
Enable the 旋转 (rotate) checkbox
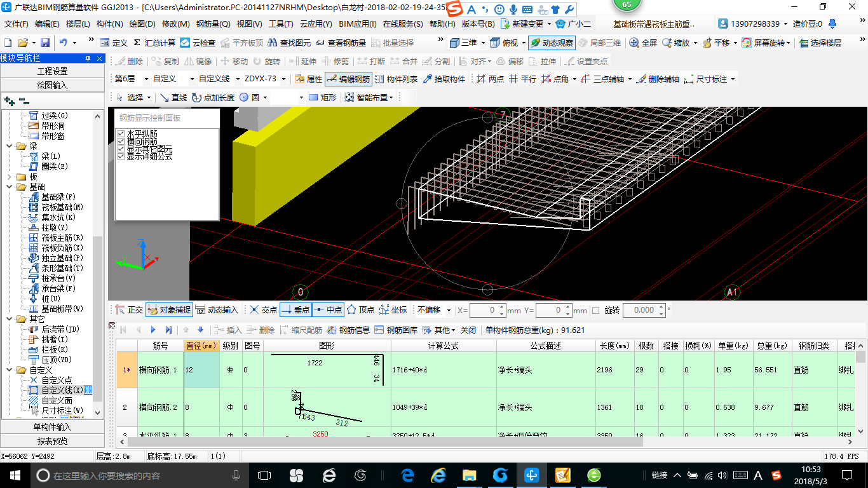[595, 310]
